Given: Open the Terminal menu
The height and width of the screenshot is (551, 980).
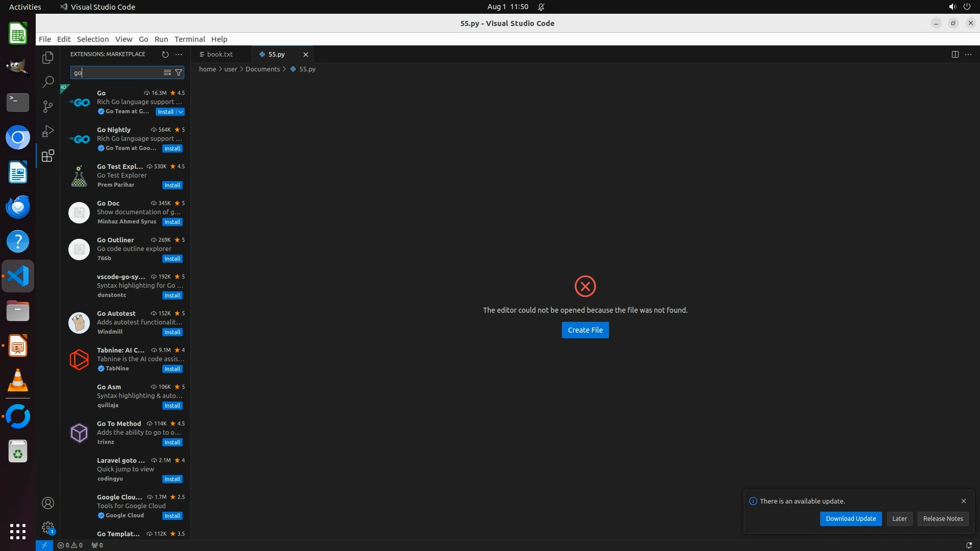Looking at the screenshot, I should (x=189, y=39).
